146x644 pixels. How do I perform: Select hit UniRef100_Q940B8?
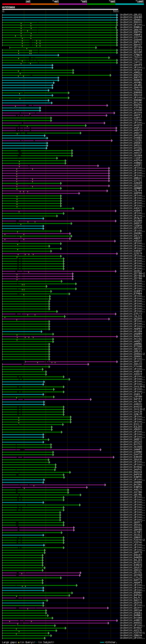[131, 17]
